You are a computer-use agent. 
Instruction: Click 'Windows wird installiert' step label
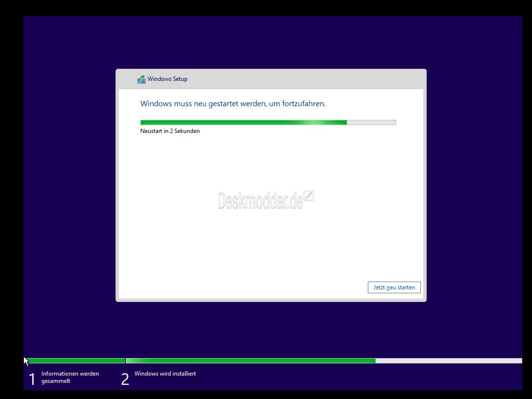click(165, 374)
